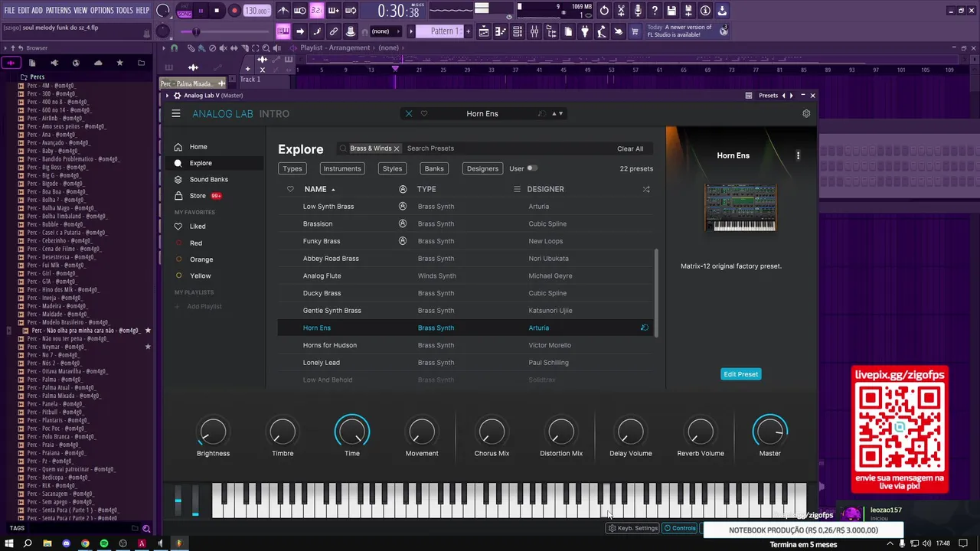Viewport: 980px width, 551px height.
Task: Open the OPTIONS menu
Action: pos(102,11)
